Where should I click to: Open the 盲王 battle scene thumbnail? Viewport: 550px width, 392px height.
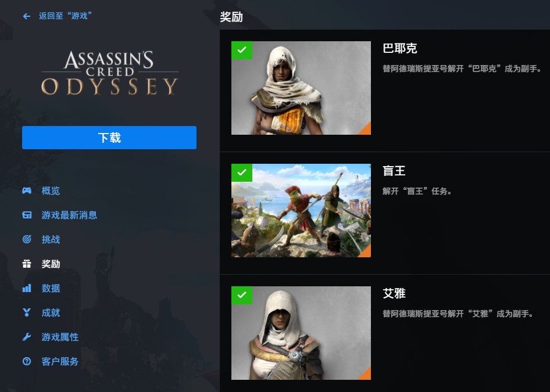(301, 211)
